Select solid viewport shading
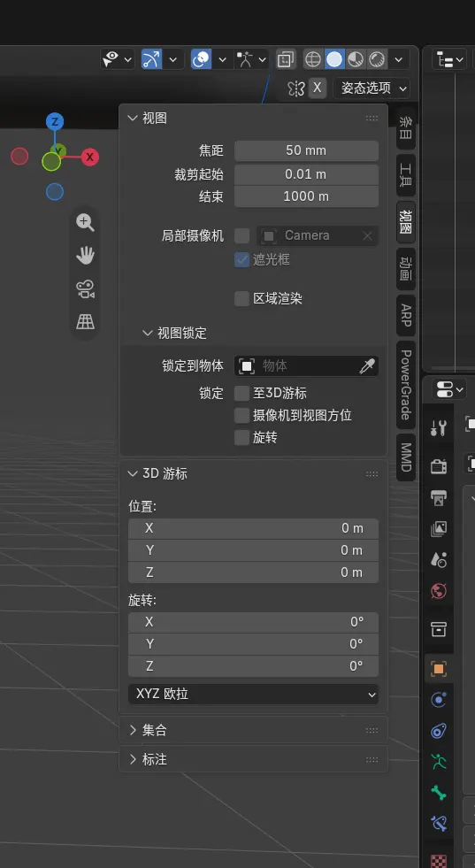 click(x=334, y=59)
